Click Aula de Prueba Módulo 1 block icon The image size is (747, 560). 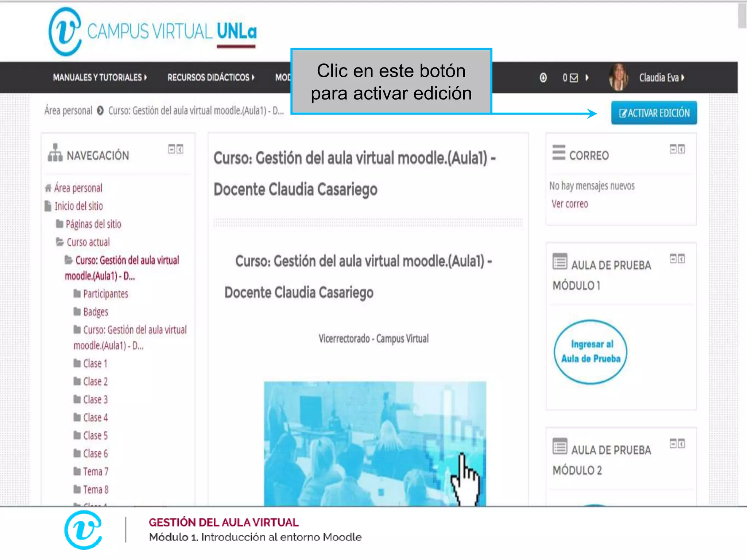(560, 261)
